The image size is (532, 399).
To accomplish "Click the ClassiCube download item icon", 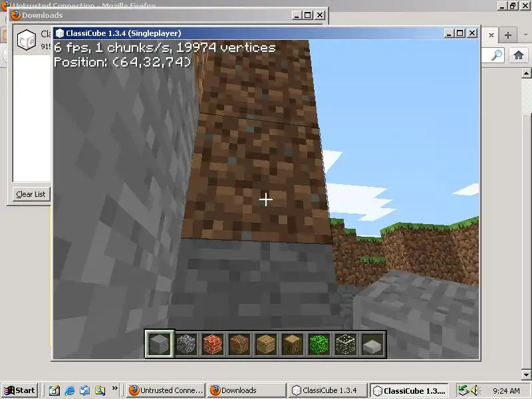I will 27,40.
